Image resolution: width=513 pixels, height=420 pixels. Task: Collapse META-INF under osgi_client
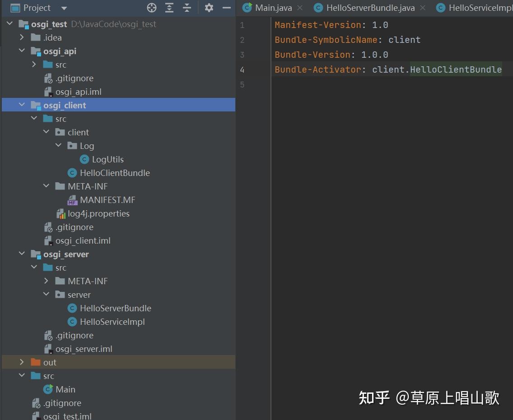tap(46, 186)
